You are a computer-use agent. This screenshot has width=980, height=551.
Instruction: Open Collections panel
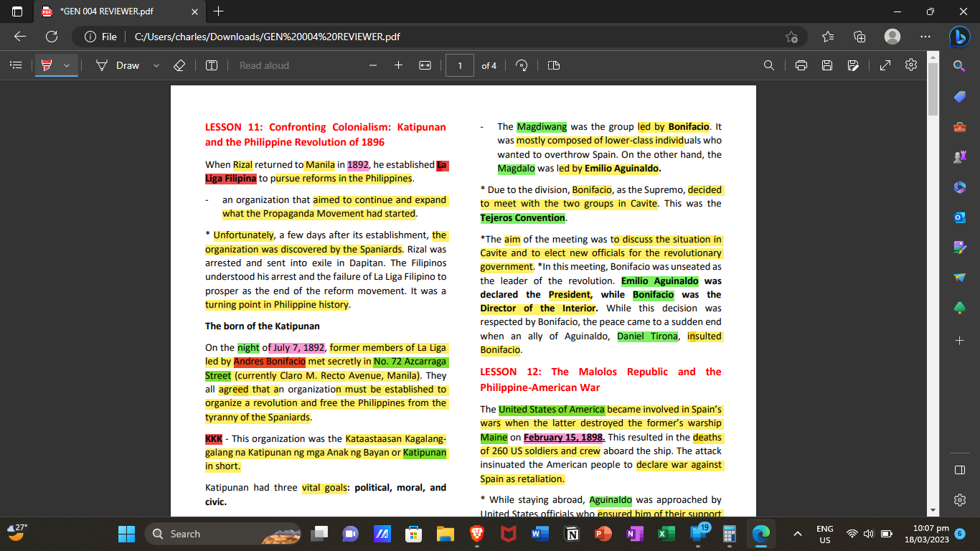(x=860, y=37)
